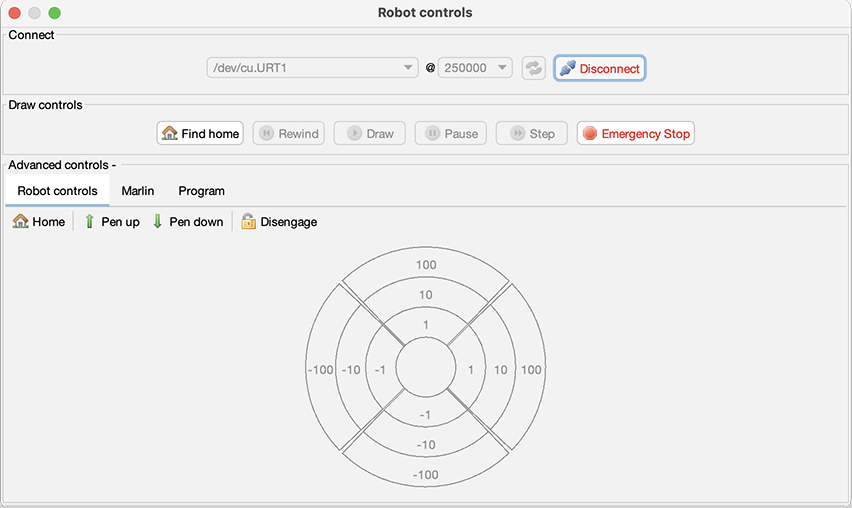Click the Home toolbar icon
Viewport: 852px width, 508px height.
tap(39, 222)
